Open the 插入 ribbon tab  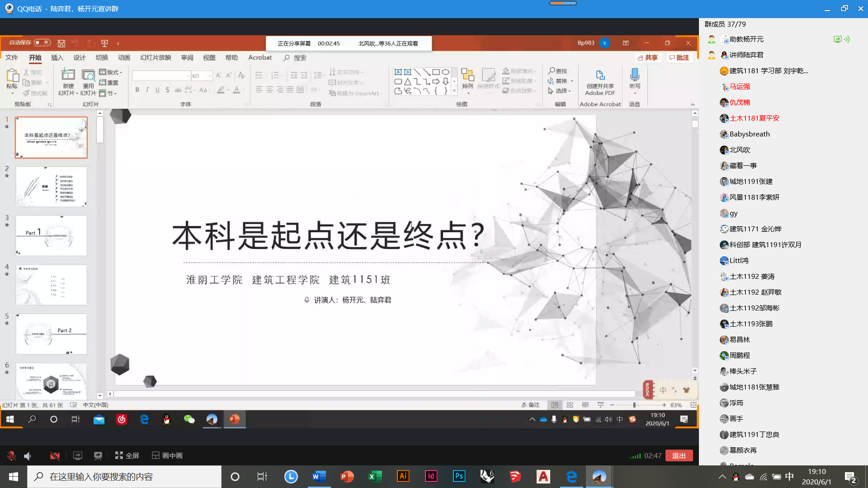(x=57, y=58)
